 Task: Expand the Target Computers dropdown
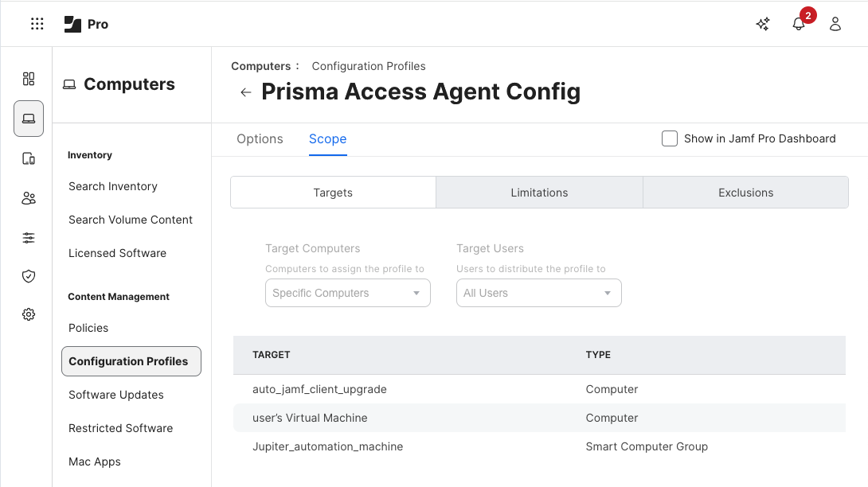347,293
